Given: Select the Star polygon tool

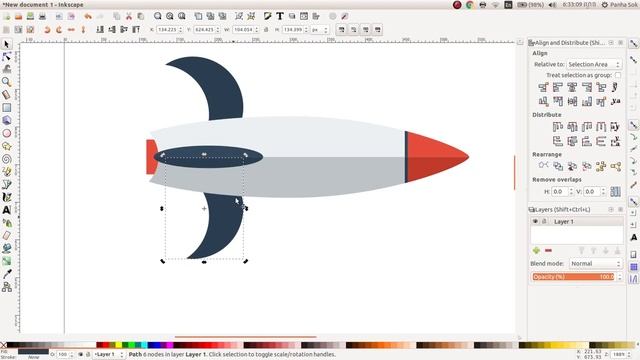Looking at the screenshot, I should 7,146.
